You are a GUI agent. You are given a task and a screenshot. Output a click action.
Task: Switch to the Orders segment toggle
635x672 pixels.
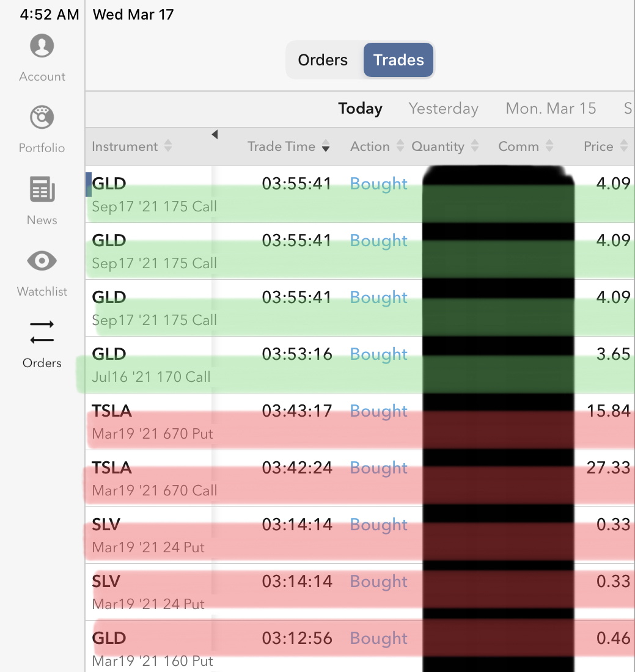coord(323,60)
